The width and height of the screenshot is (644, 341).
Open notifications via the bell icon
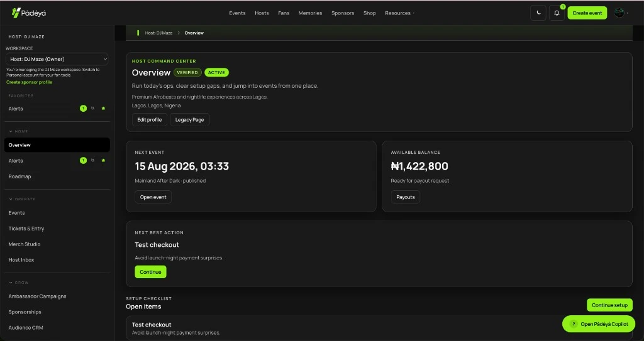[x=557, y=13]
